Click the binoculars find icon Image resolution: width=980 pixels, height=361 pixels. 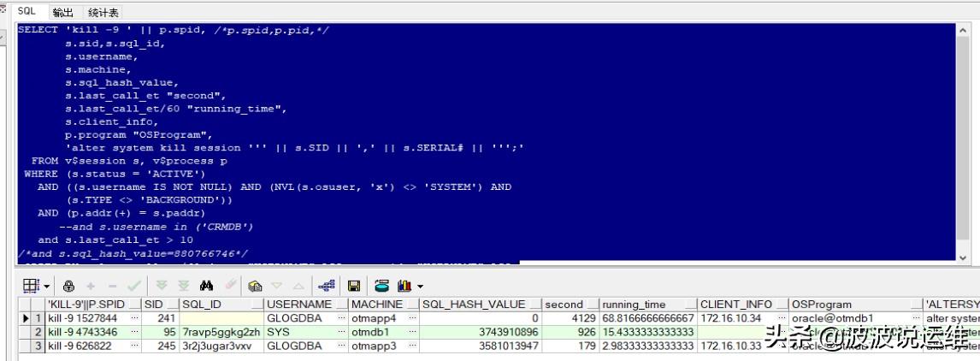[x=206, y=285]
